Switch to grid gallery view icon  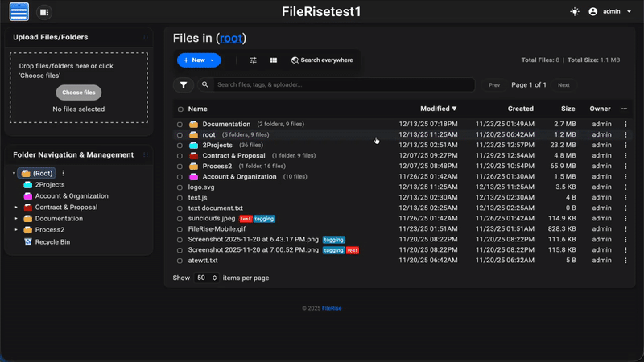tap(274, 60)
